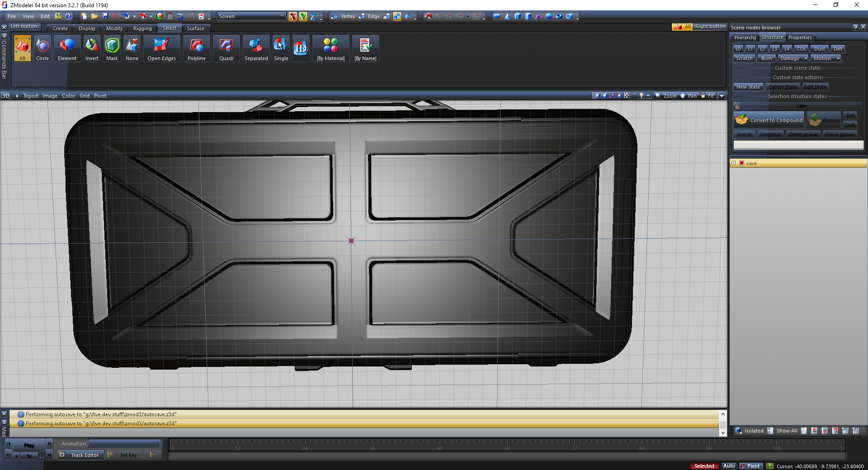Click frame 48 on the animation timeline
Viewport: 868px width, 470px height.
point(439,446)
